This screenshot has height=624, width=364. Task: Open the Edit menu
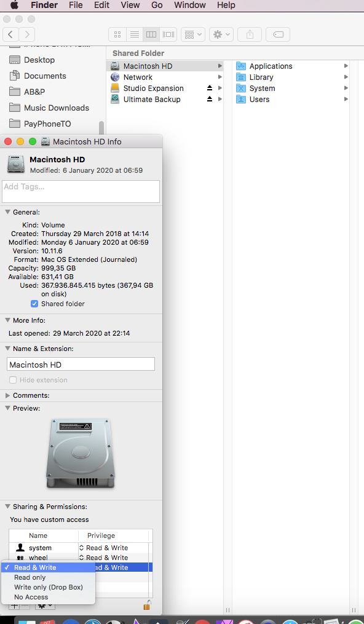(x=101, y=5)
